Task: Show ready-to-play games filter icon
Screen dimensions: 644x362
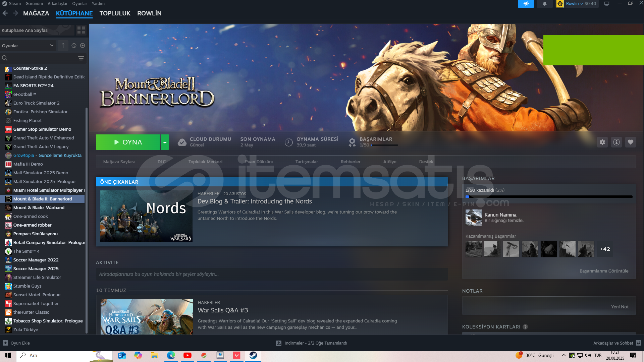Action: [x=83, y=46]
